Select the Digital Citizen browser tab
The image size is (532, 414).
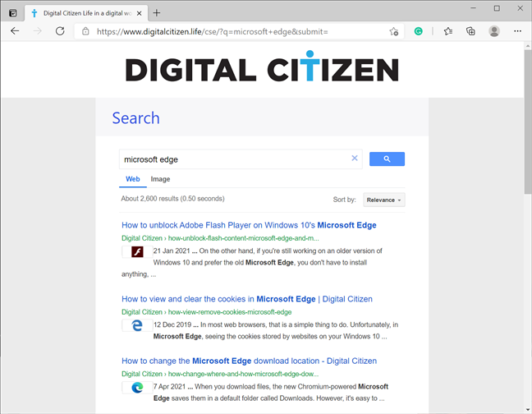tap(86, 13)
